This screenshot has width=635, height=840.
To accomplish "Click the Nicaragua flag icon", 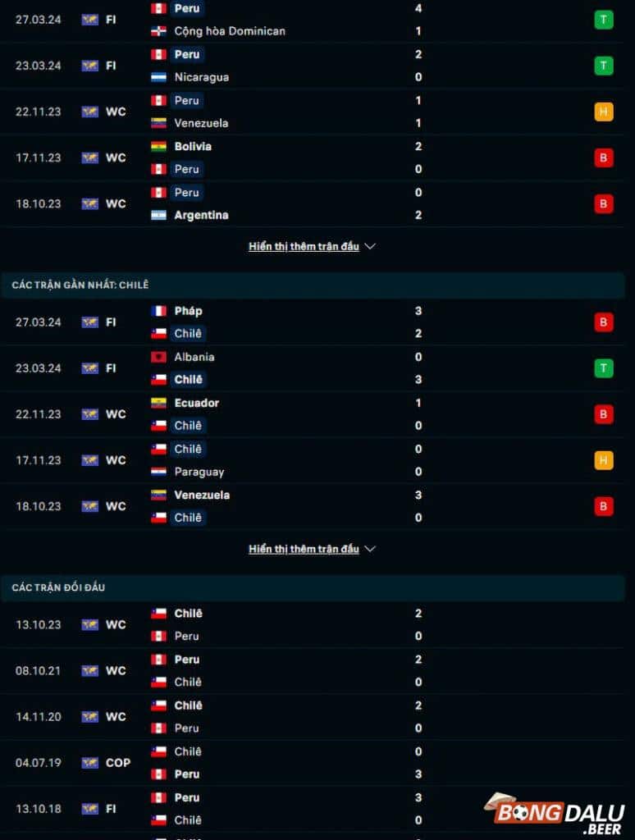I will tap(158, 77).
